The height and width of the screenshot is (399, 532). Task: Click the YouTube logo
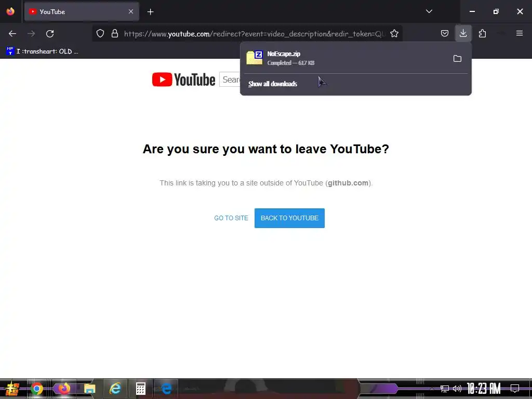tap(183, 79)
